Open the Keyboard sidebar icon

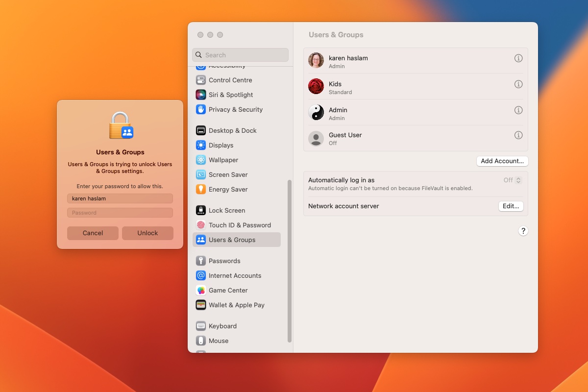coord(201,326)
